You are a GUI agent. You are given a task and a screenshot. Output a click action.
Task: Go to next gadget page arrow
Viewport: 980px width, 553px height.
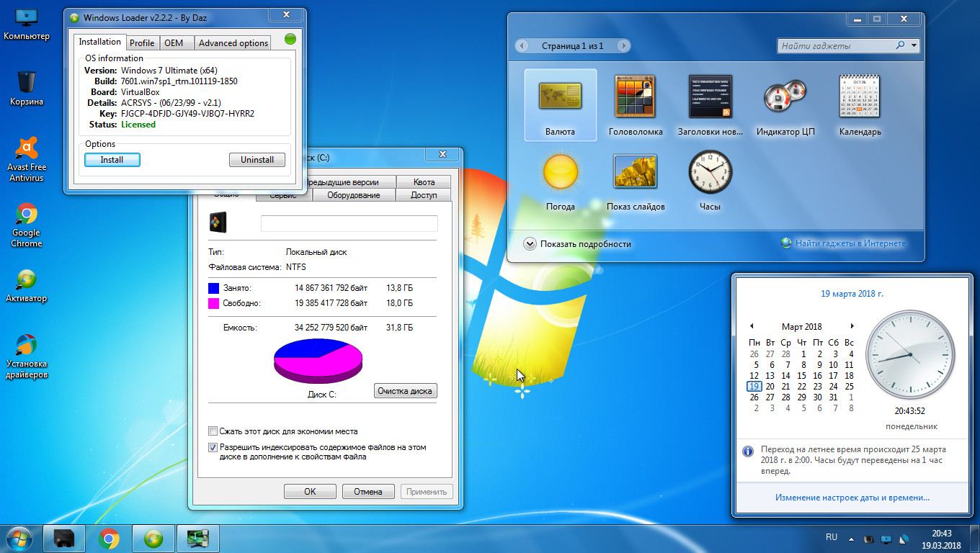click(623, 46)
